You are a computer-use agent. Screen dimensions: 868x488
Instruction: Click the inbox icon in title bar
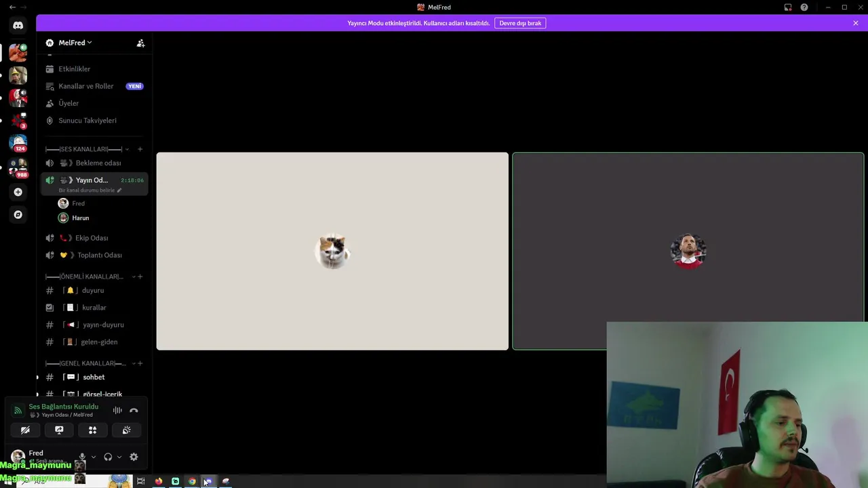point(788,7)
